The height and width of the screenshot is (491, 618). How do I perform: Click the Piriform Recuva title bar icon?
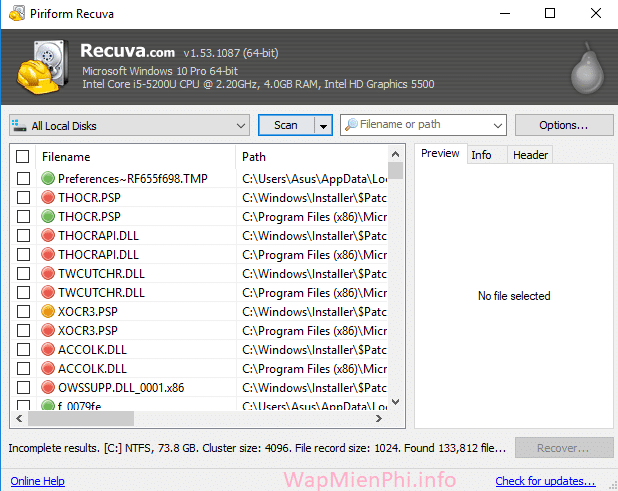pos(17,14)
